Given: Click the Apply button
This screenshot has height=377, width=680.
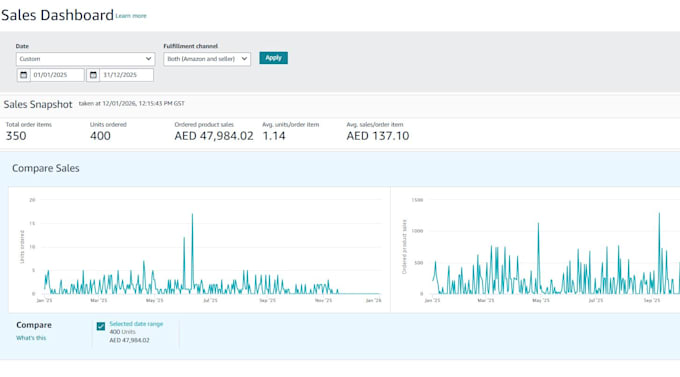Looking at the screenshot, I should tap(274, 58).
